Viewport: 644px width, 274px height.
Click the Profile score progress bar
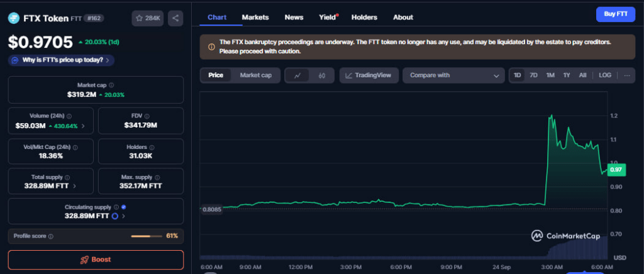click(146, 236)
